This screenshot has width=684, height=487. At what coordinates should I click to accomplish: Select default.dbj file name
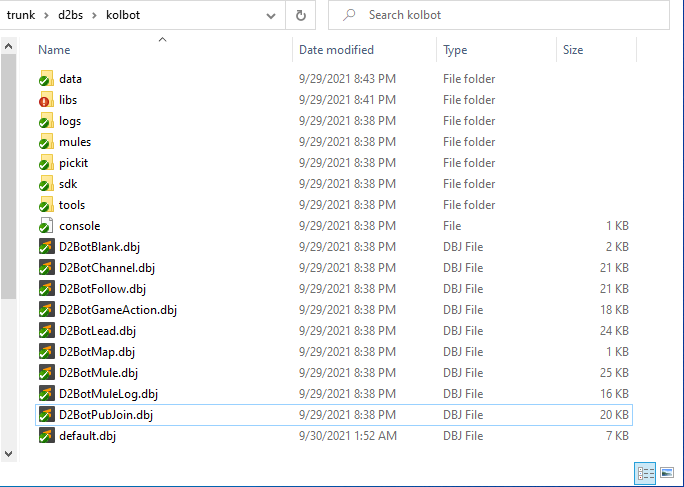coord(87,436)
